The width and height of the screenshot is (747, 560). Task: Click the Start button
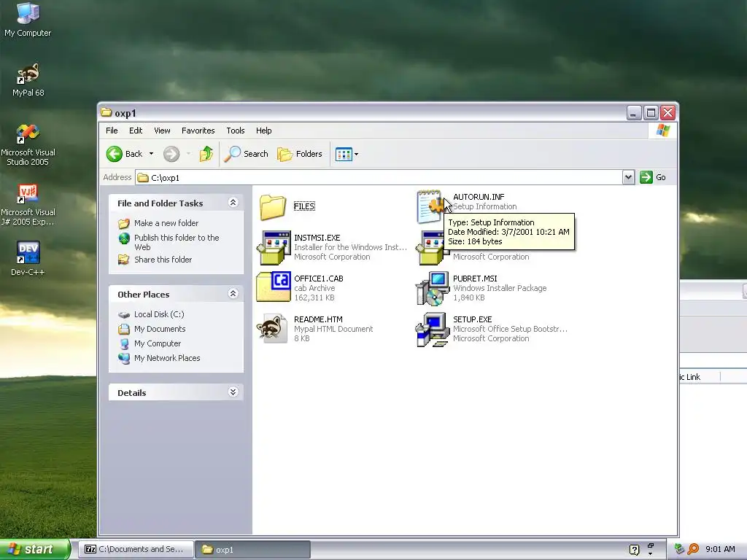34,550
